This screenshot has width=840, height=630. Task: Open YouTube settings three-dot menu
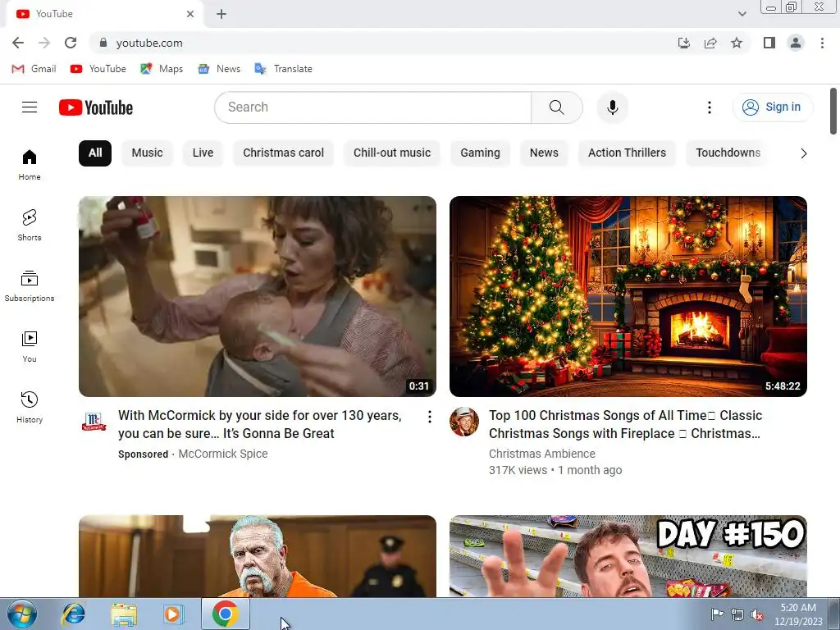[x=710, y=107]
